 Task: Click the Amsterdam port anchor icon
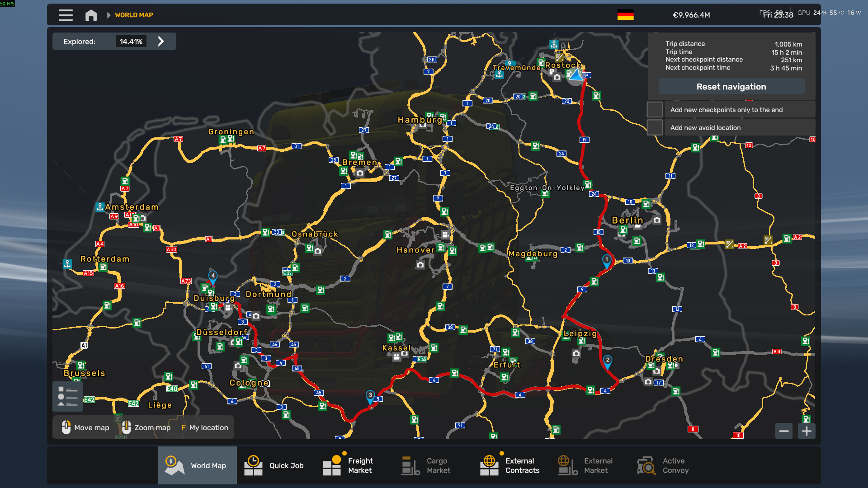pos(100,207)
